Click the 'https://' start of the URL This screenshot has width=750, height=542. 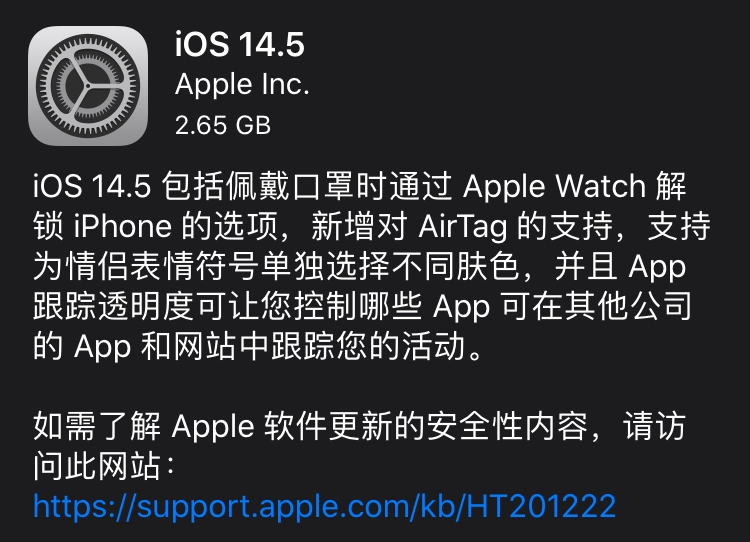click(x=84, y=506)
